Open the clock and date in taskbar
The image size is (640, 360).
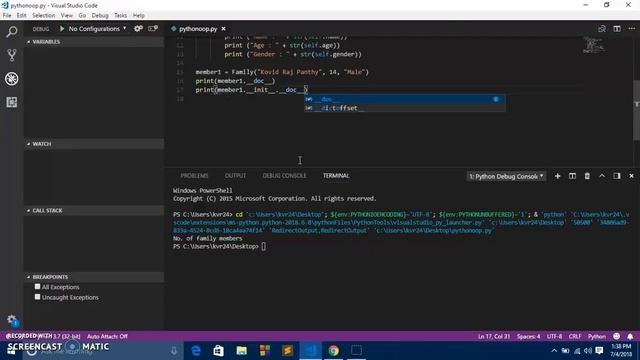click(621, 351)
